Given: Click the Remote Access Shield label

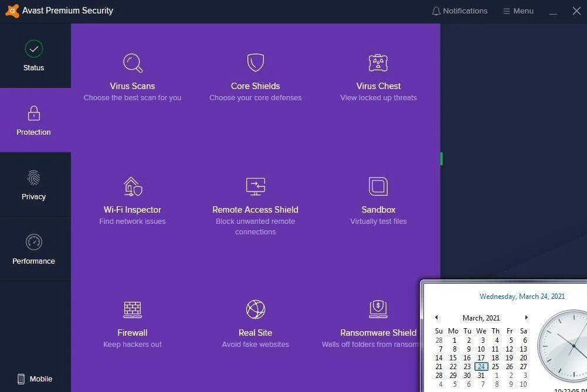Looking at the screenshot, I should click(255, 210).
